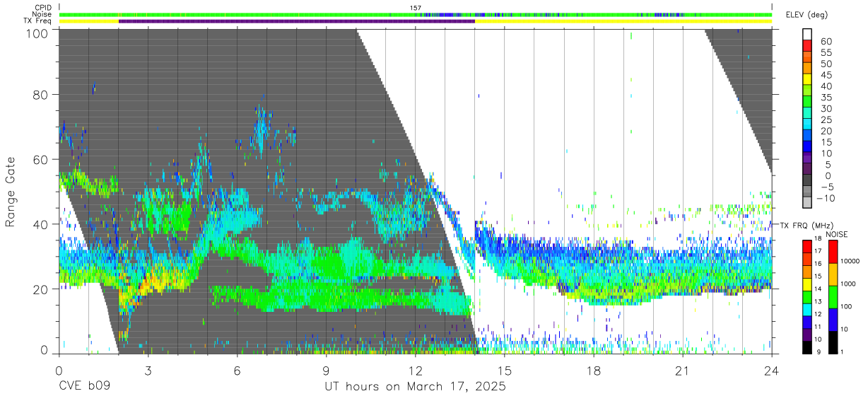This screenshot has width=868, height=401.
Task: Click the red top segment of the TX FRQ bar
Action: point(807,247)
